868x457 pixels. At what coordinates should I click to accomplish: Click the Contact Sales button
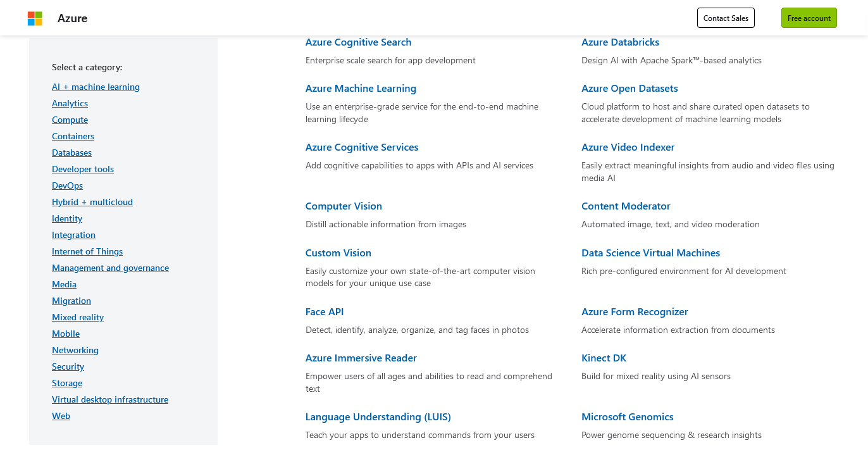coord(726,18)
